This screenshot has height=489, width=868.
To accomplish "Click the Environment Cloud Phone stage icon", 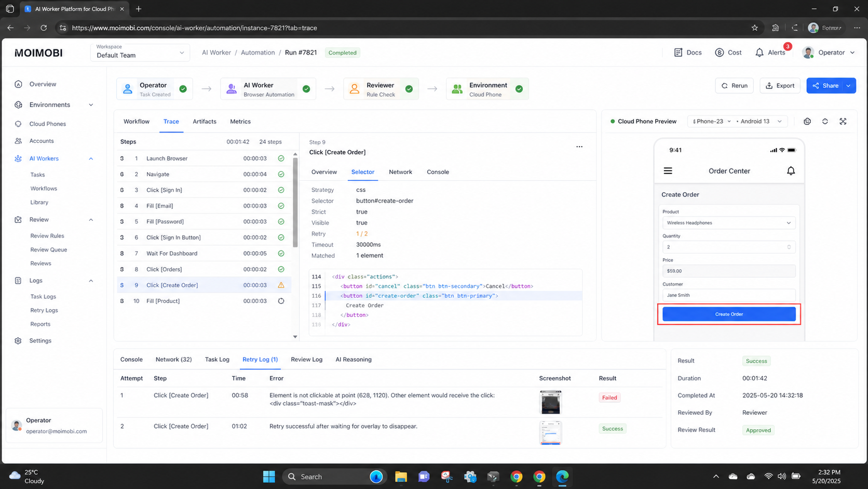I will 457,89.
